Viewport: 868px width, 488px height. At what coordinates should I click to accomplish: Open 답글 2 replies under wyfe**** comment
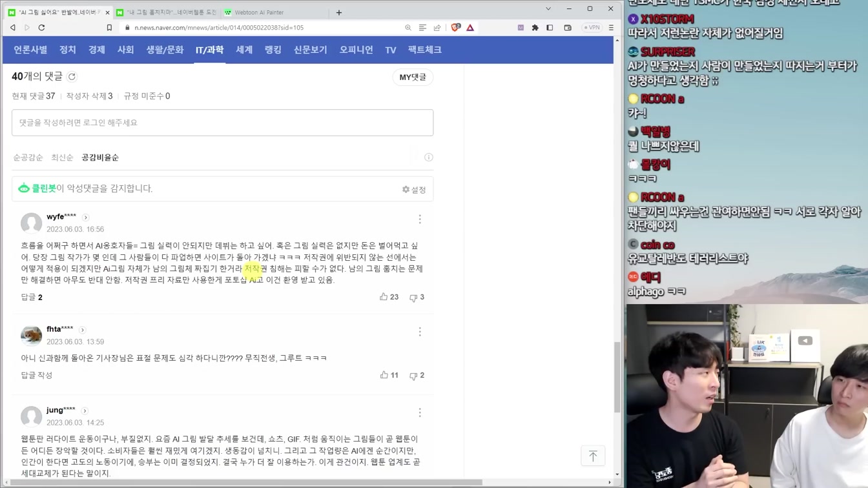(32, 298)
